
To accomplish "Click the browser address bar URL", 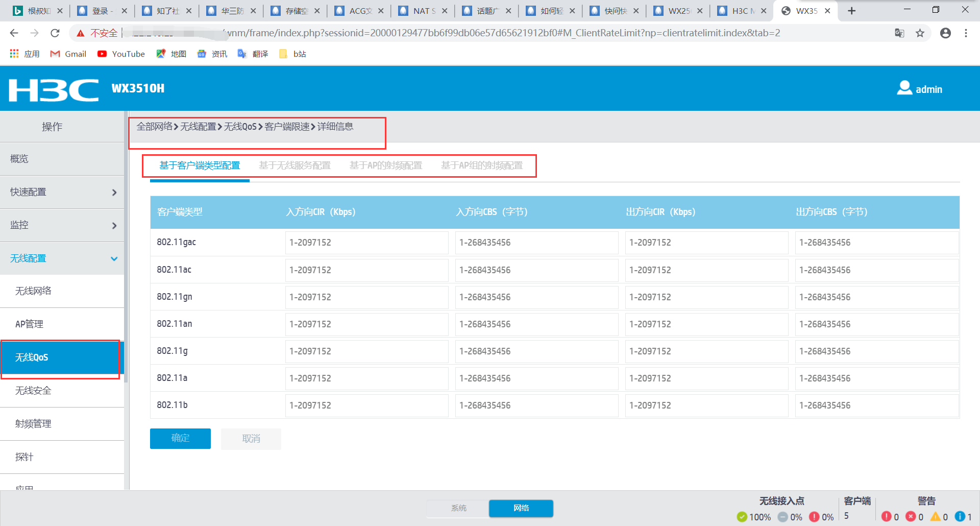I will pos(503,33).
